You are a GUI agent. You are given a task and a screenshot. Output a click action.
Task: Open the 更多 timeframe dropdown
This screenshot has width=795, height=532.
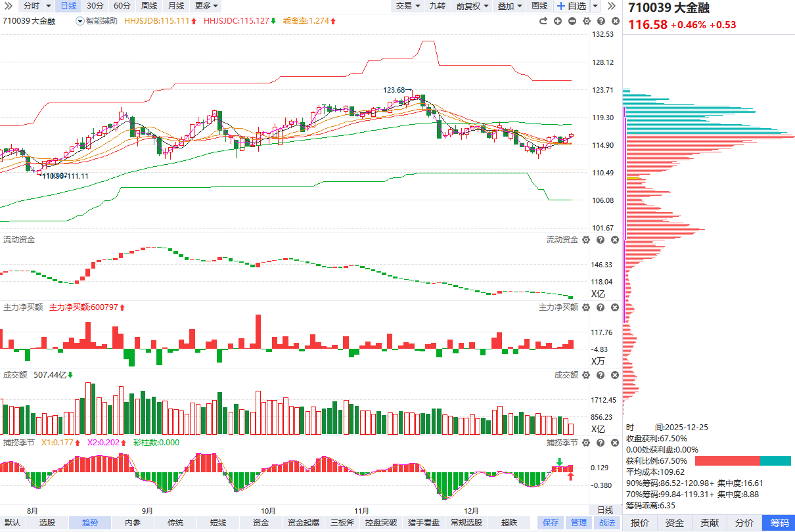[206, 6]
